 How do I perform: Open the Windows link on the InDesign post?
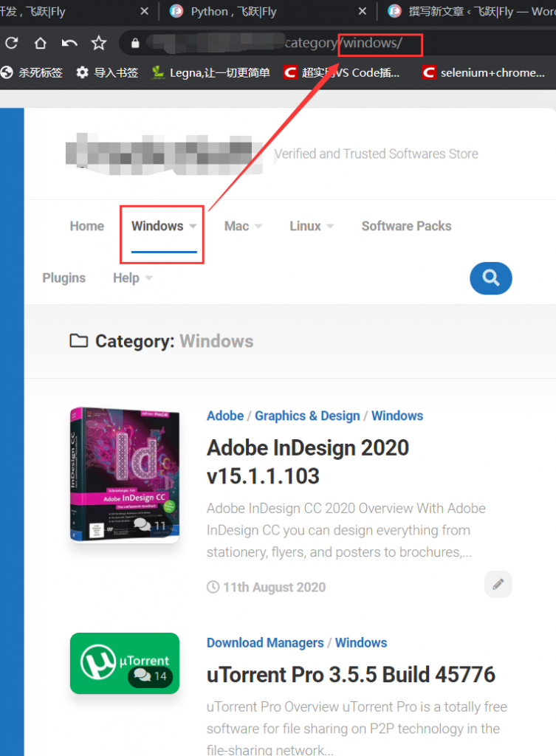(x=397, y=416)
